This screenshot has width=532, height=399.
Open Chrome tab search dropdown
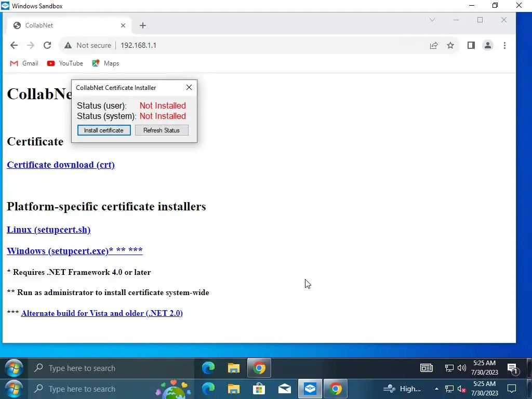pos(432,20)
